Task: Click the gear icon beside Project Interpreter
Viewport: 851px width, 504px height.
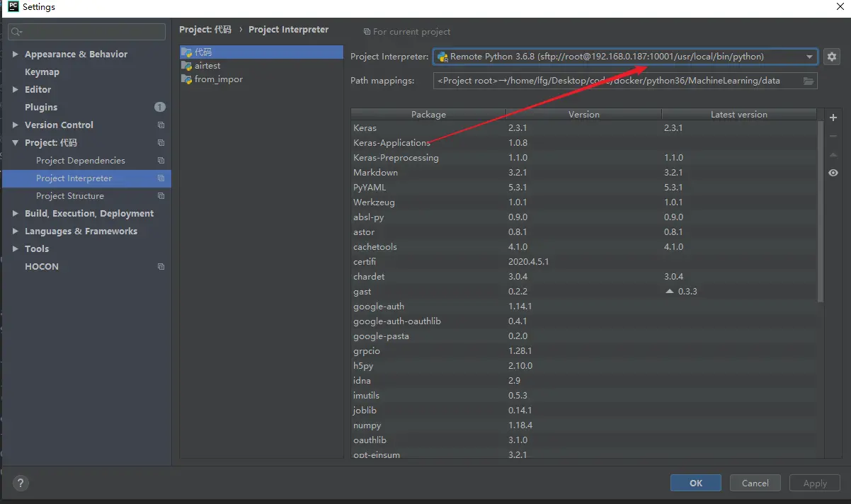Action: coord(832,57)
